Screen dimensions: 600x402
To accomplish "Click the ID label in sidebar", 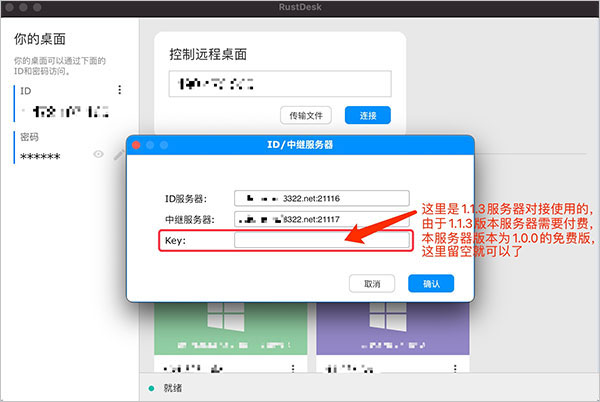I will pos(26,91).
